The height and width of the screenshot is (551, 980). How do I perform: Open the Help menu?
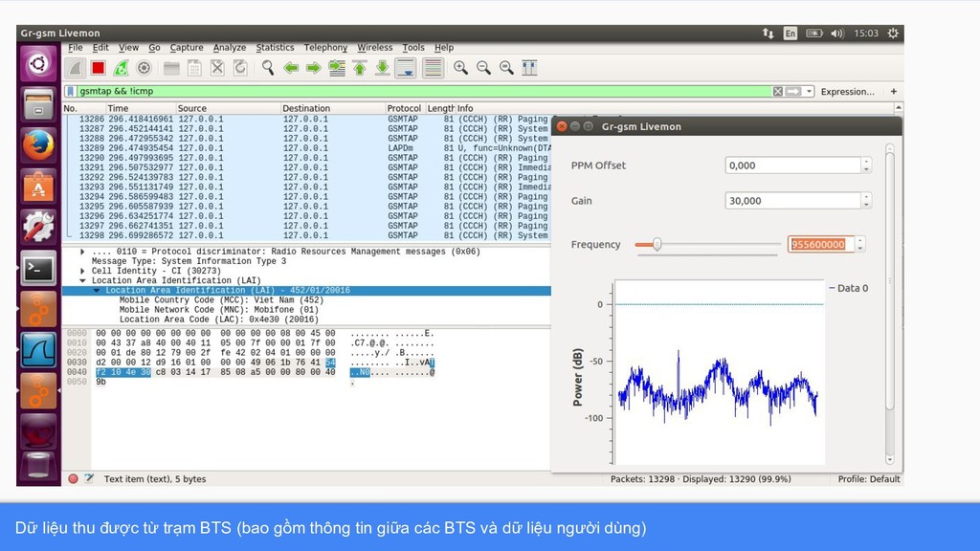coord(444,48)
